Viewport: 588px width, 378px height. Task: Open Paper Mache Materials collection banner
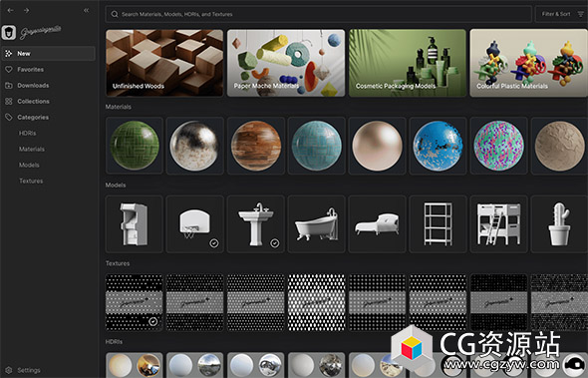tap(286, 63)
